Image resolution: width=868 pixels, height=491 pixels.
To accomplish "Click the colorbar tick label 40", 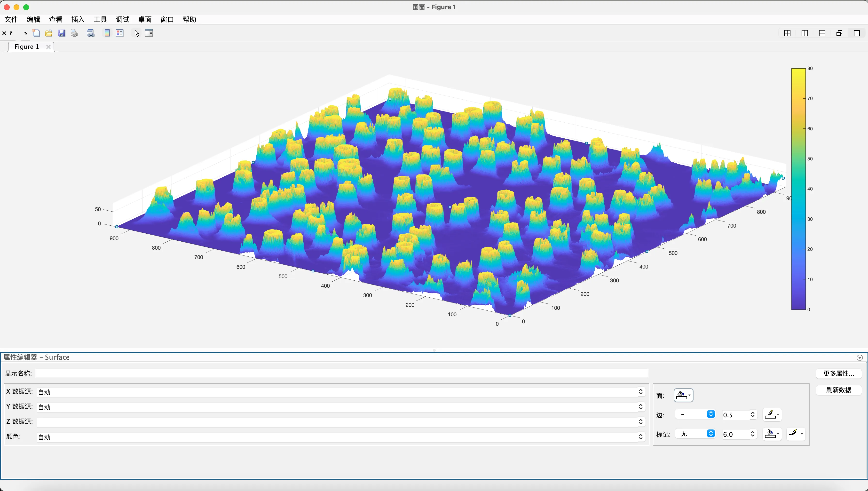I will [x=810, y=189].
